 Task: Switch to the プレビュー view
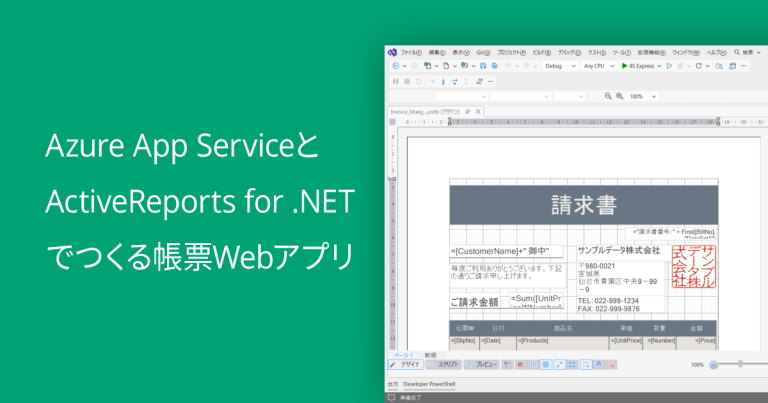[x=481, y=365]
